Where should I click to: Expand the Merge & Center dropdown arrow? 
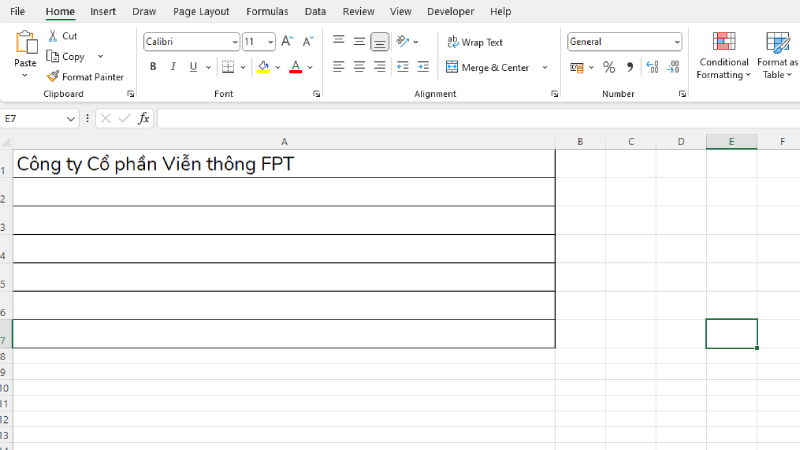(545, 67)
